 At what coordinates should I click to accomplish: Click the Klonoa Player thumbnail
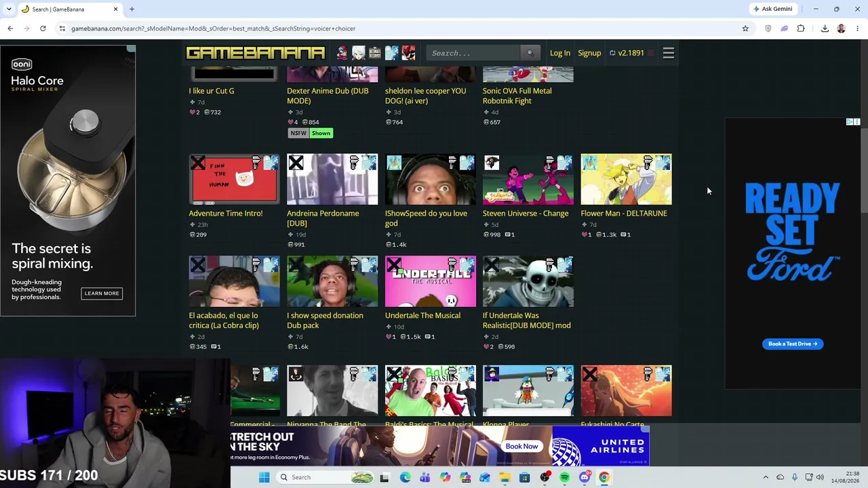pos(528,391)
